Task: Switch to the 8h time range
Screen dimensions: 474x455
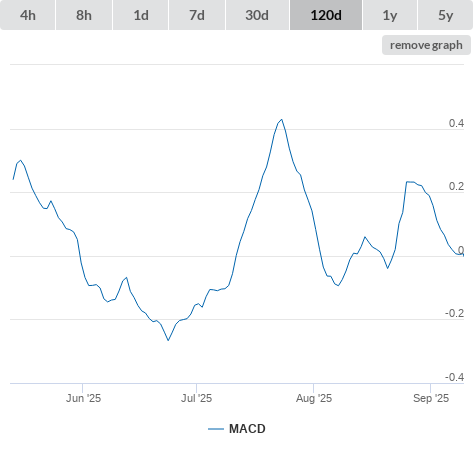Action: [x=84, y=15]
